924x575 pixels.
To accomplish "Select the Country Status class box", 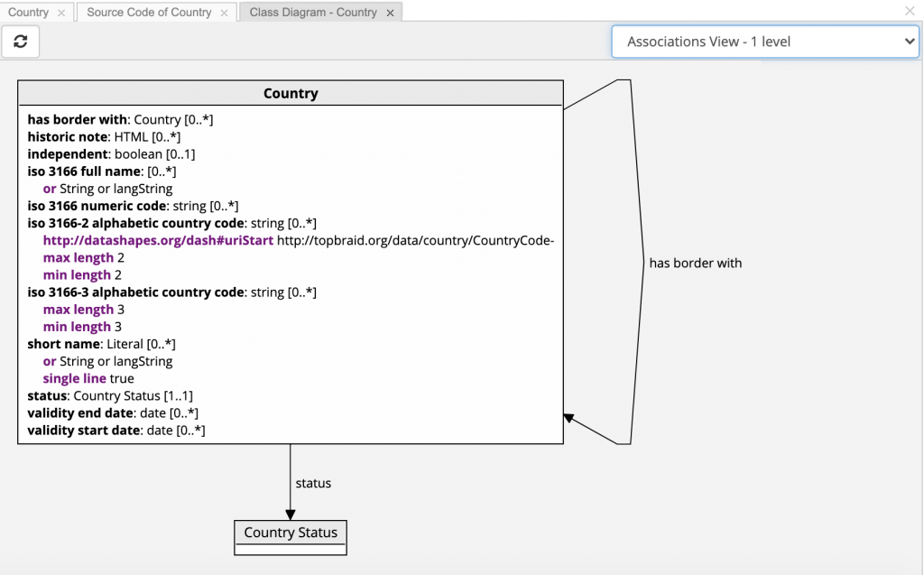I will tap(291, 537).
